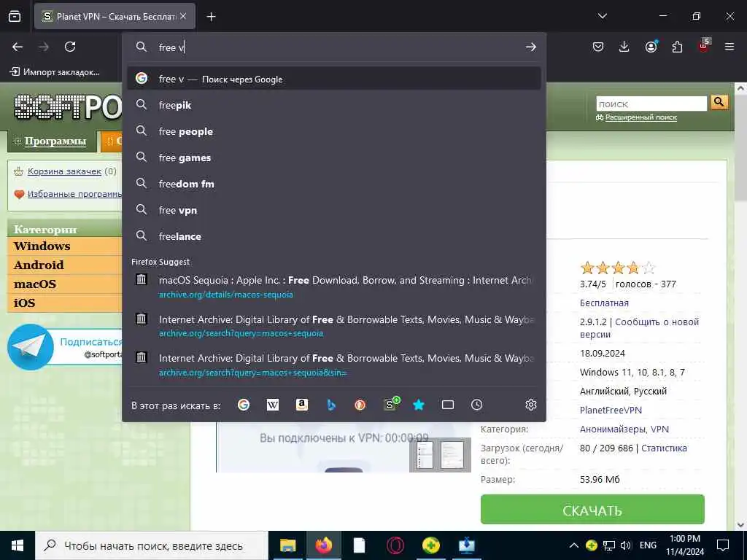The image size is (747, 560).
Task: Search this time with Amazon
Action: pos(301,405)
